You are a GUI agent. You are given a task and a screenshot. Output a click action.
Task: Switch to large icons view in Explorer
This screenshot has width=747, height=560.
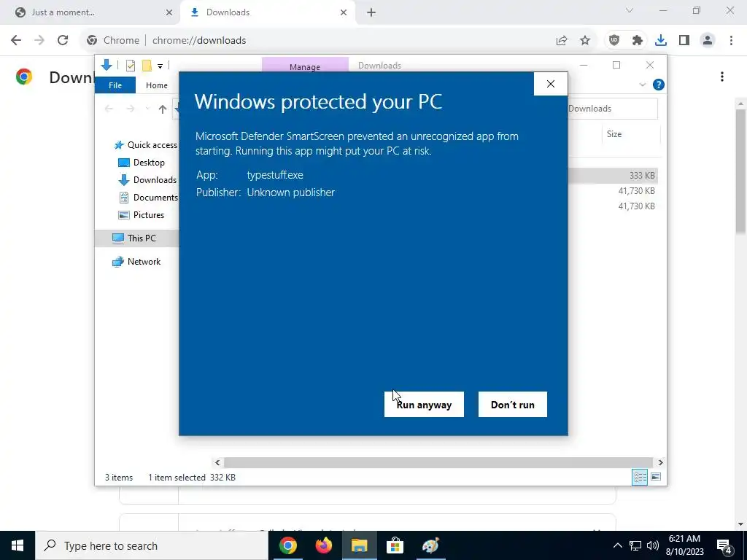[656, 477]
